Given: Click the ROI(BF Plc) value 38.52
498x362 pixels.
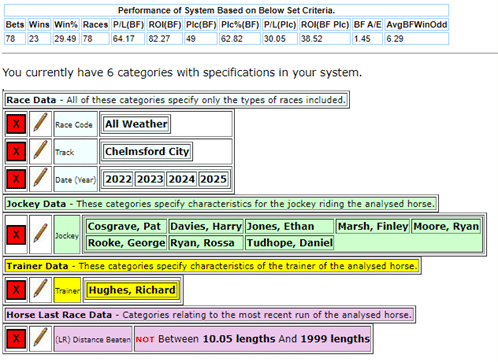Looking at the screenshot, I should 325,39.
